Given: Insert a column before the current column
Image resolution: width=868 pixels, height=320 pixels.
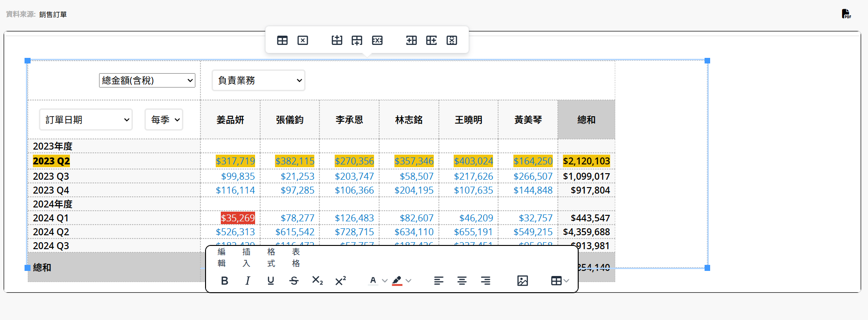Looking at the screenshot, I should (411, 40).
